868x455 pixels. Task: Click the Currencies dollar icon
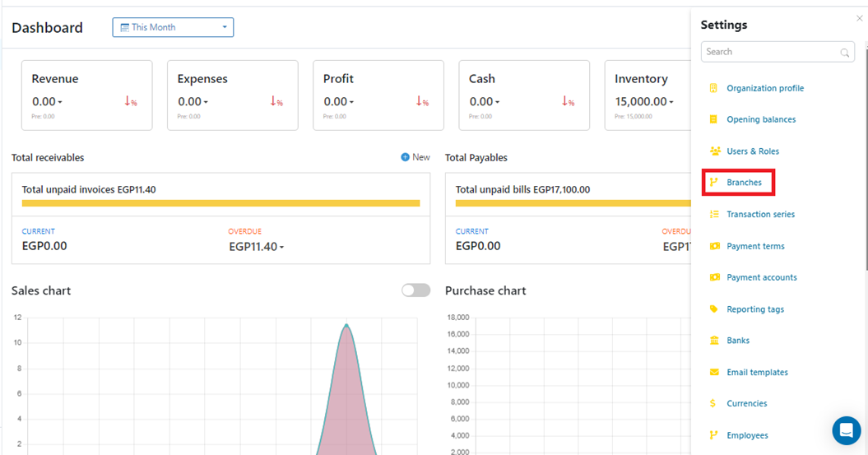pos(713,403)
